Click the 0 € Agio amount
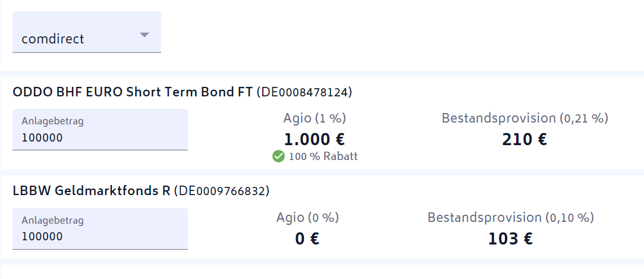The width and height of the screenshot is (644, 279). pos(307,239)
